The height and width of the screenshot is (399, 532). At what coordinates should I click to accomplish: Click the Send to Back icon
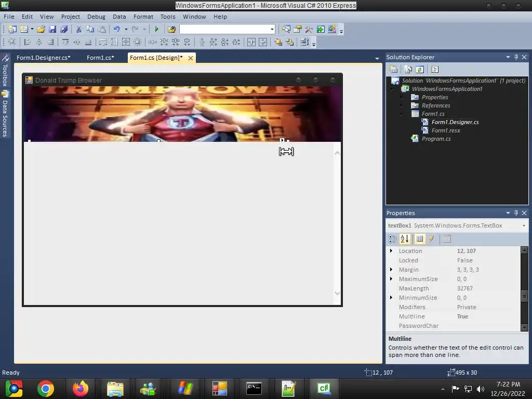289,42
